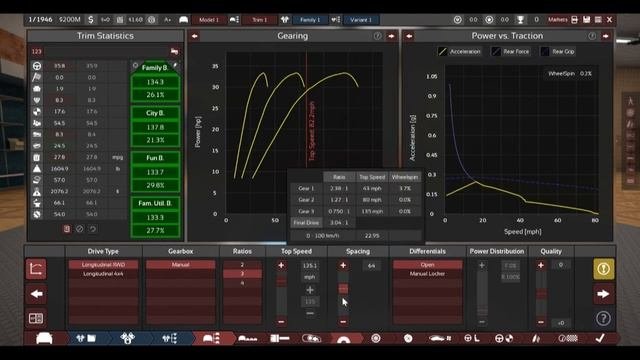This screenshot has width=640, height=360.
Task: Select Longitudinal RWD drive type
Action: [103, 264]
